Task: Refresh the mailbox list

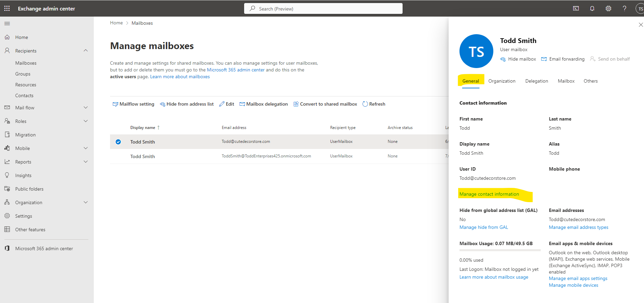Action: coord(374,104)
